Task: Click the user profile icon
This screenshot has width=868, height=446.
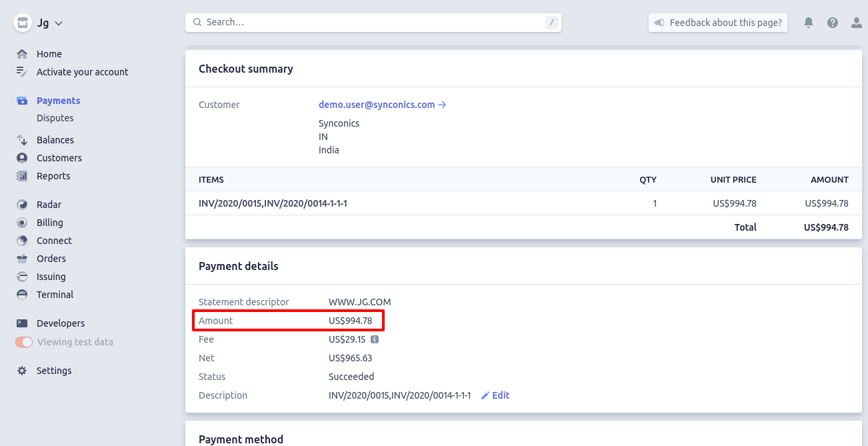Action: pos(857,23)
